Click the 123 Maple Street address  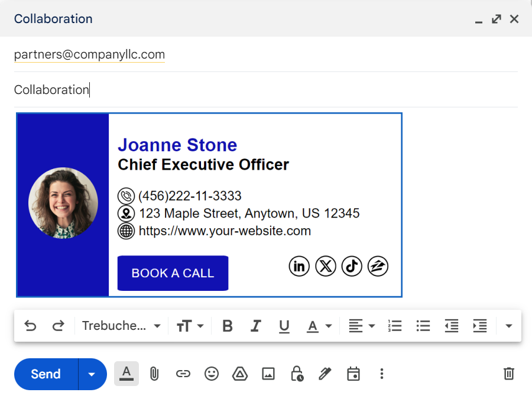coord(249,214)
